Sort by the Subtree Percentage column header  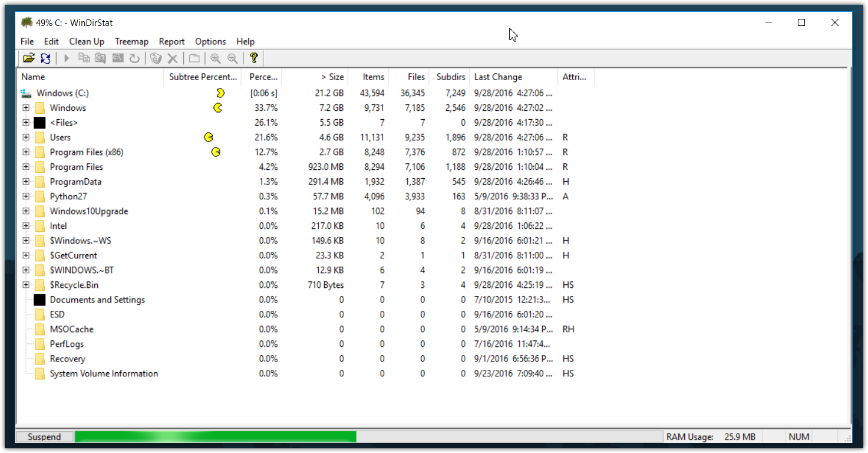[203, 77]
